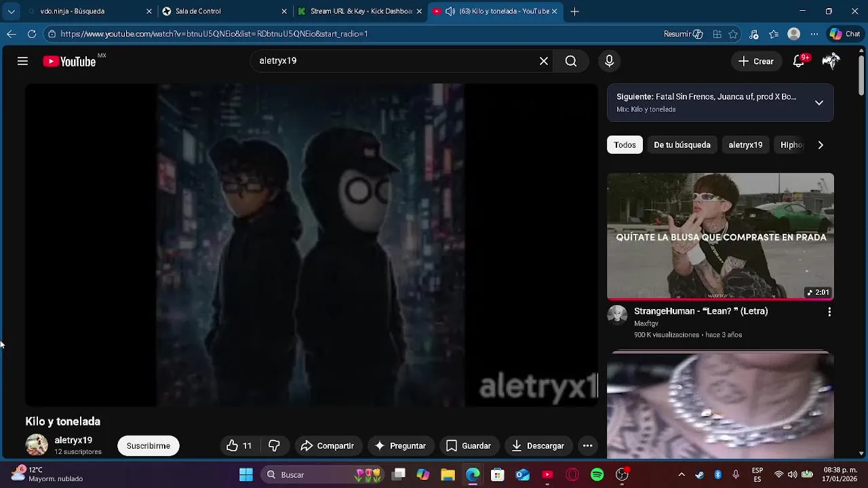
Task: Clear the aletryx19 search text
Action: tap(544, 61)
